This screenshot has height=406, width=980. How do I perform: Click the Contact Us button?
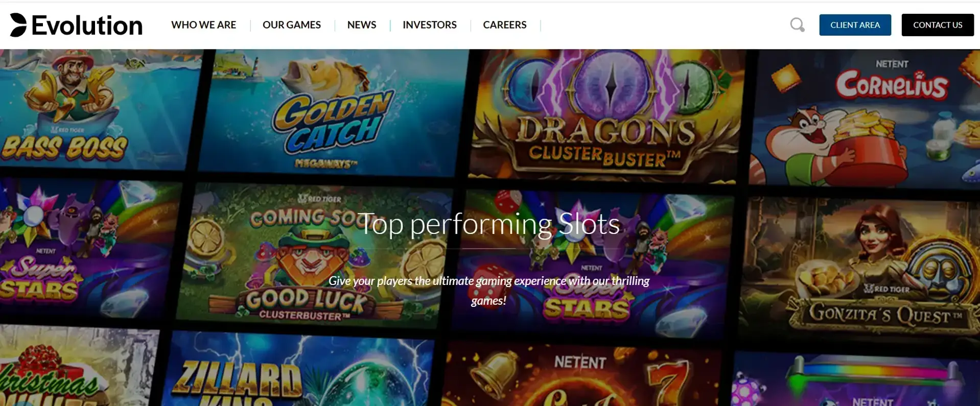(938, 25)
